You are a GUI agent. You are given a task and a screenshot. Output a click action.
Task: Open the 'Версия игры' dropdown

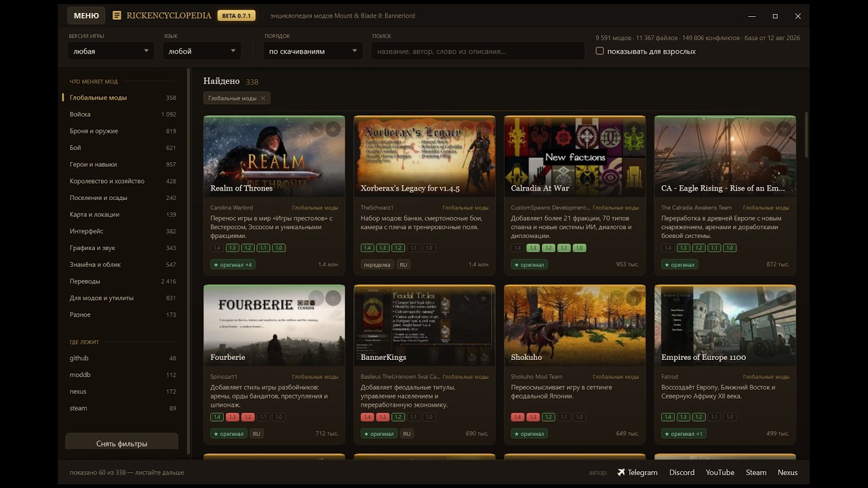click(111, 51)
